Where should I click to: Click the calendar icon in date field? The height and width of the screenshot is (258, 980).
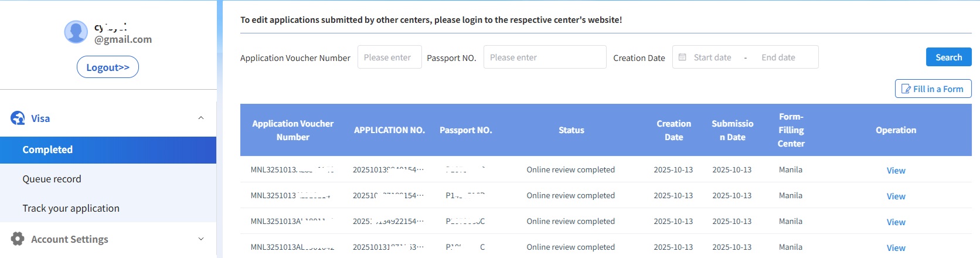click(x=682, y=57)
